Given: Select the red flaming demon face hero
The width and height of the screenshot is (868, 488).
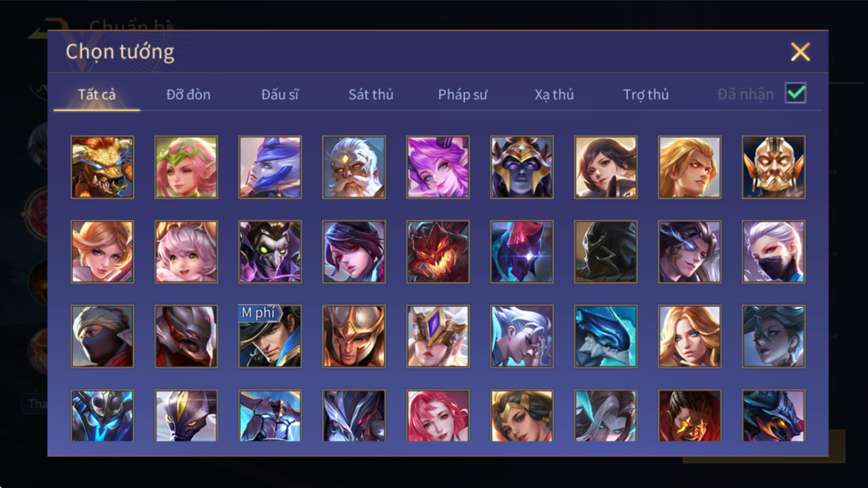Looking at the screenshot, I should click(x=438, y=252).
